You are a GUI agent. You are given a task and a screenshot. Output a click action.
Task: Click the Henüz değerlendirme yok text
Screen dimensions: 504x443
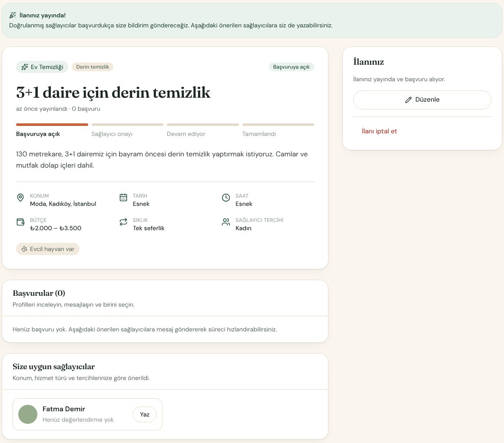click(x=78, y=420)
